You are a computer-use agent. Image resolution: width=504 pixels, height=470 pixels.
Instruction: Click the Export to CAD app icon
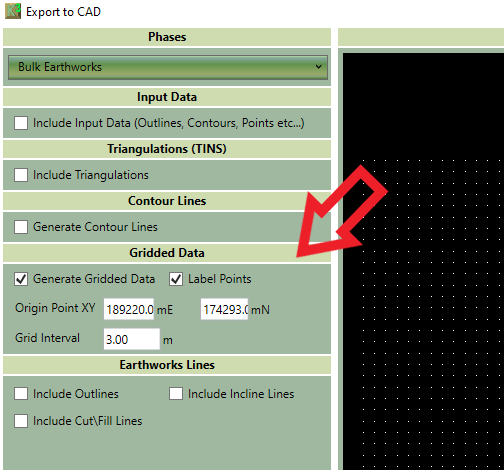pyautogui.click(x=13, y=11)
